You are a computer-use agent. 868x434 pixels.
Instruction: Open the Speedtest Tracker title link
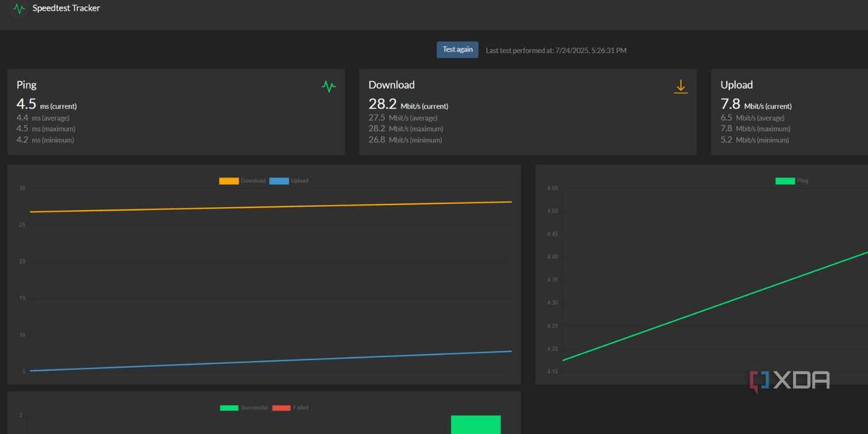click(x=66, y=8)
